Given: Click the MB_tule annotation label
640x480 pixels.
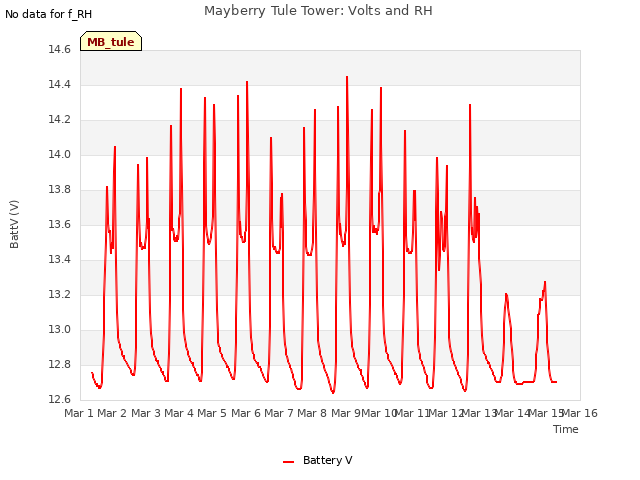Looking at the screenshot, I should click(x=111, y=41).
